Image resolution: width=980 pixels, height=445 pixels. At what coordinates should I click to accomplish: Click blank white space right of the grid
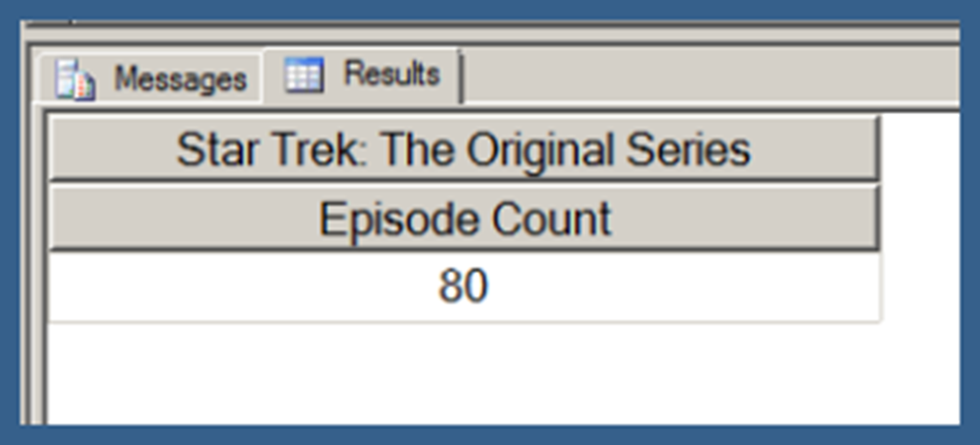tap(919, 239)
